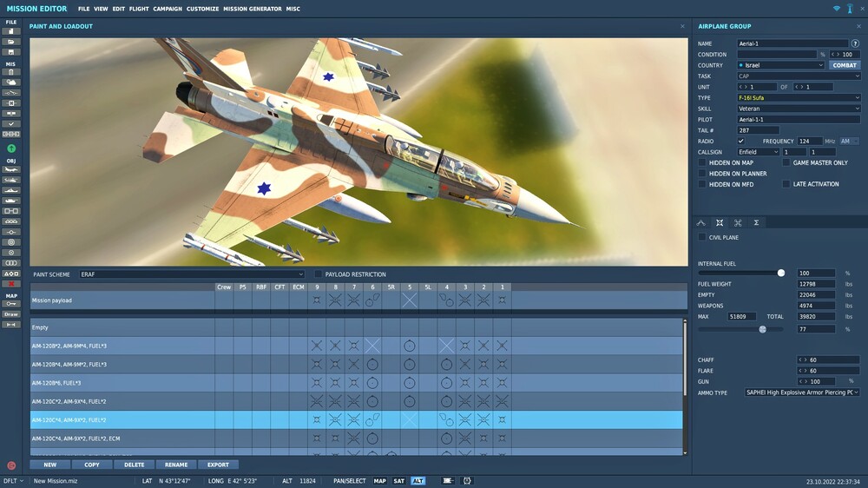Viewport: 868px width, 488px height.
Task: Open the Skill Veteran dropdown
Action: coord(799,109)
